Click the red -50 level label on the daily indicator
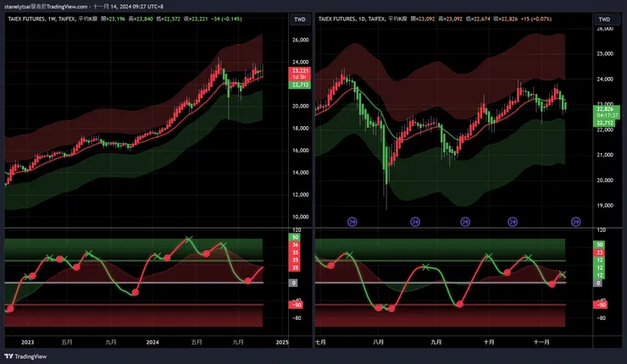The image size is (627, 364). 601,305
